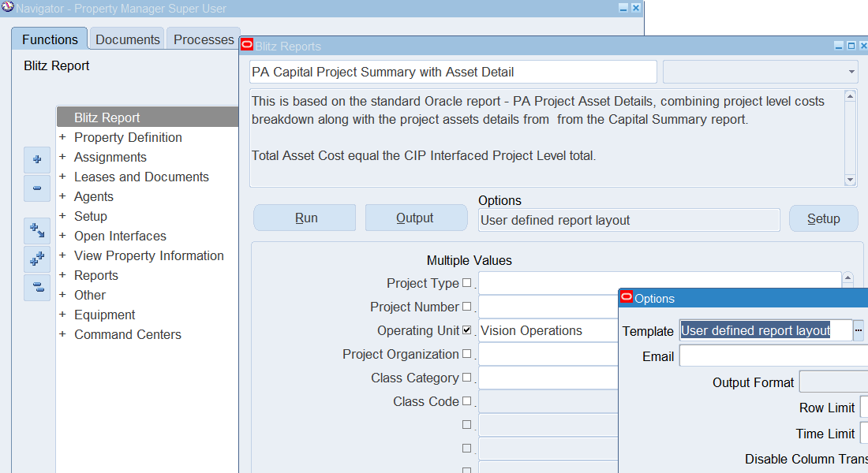Click the Blitz Report heading above the tree
Viewport: 868px width, 473px height.
[x=57, y=66]
